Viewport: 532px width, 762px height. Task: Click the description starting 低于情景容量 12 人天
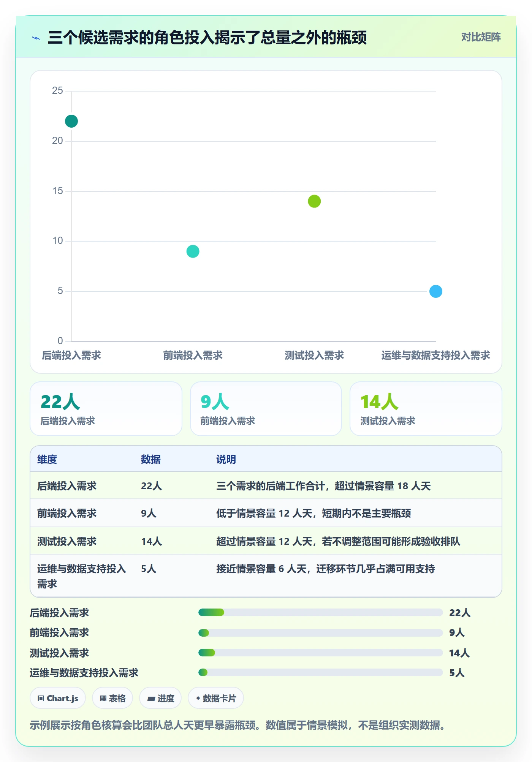click(x=313, y=513)
